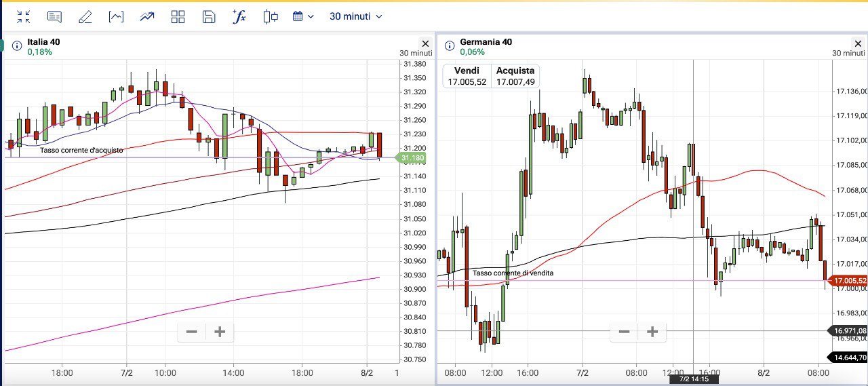Zoom in on the Germania 40 chart
Viewport: 868px width, 386px height.
[x=652, y=332]
